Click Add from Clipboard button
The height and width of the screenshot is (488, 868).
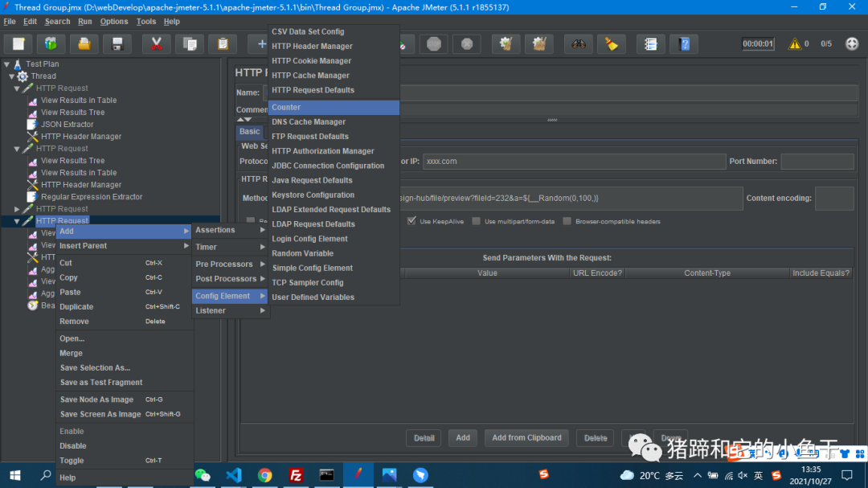pyautogui.click(x=526, y=438)
